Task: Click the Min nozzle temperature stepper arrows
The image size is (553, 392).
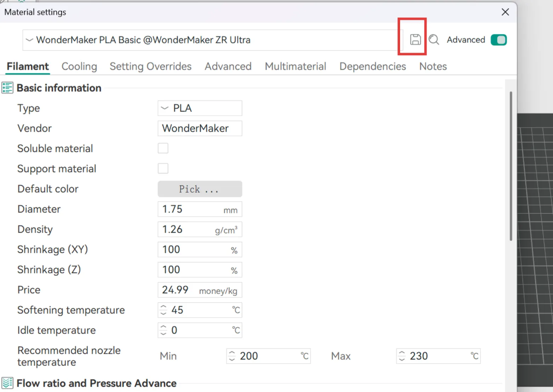Action: coord(232,356)
